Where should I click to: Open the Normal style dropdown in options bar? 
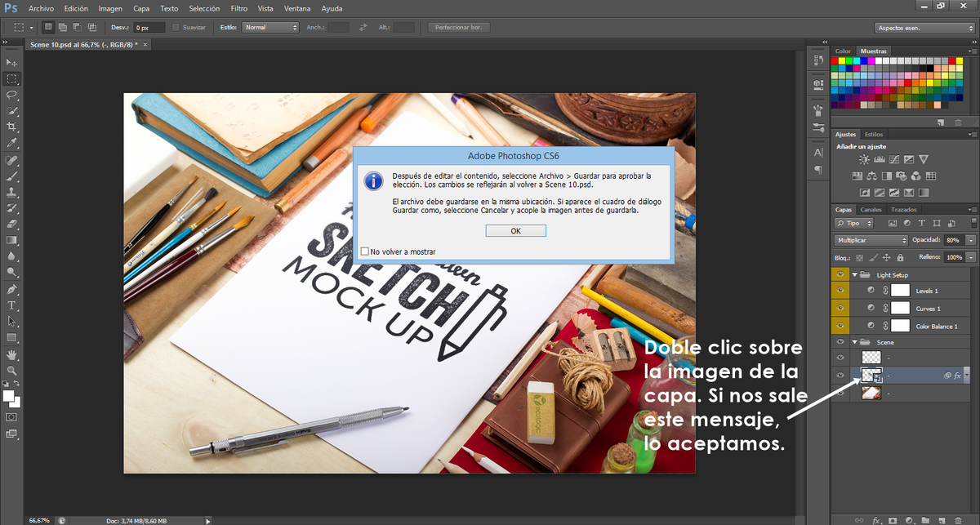click(269, 26)
